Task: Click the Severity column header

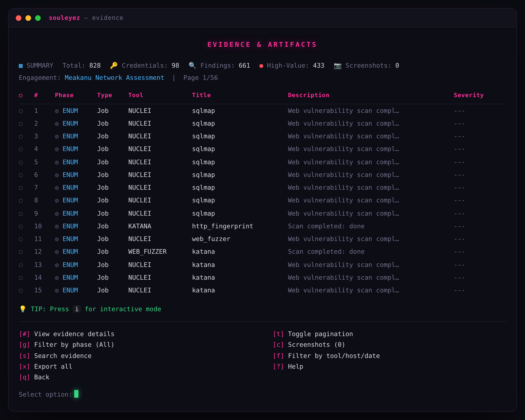Action: point(469,95)
